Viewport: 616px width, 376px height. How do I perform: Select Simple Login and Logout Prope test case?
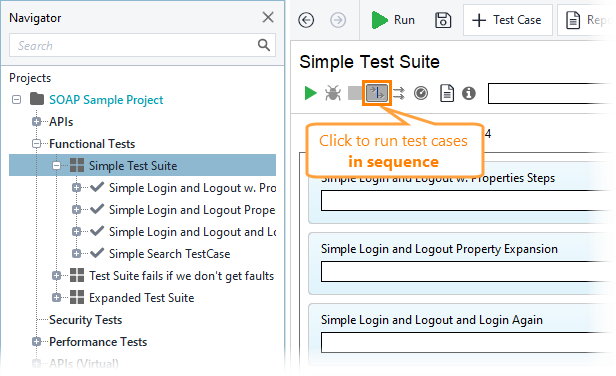click(x=192, y=210)
